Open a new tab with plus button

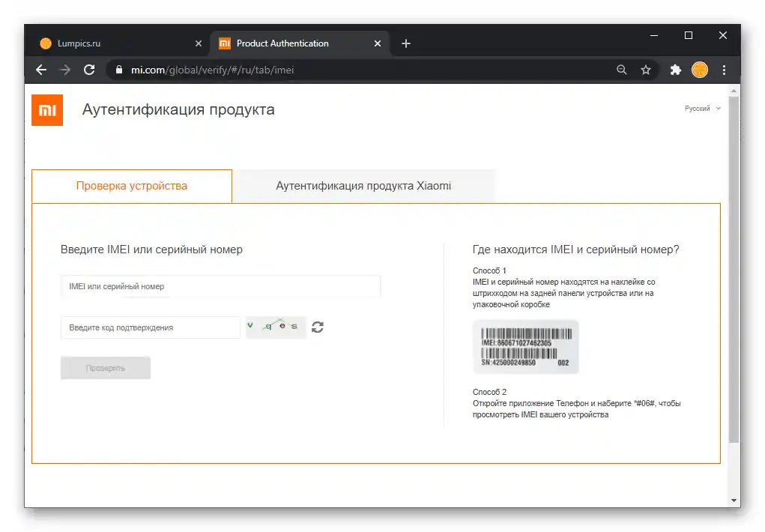[406, 43]
